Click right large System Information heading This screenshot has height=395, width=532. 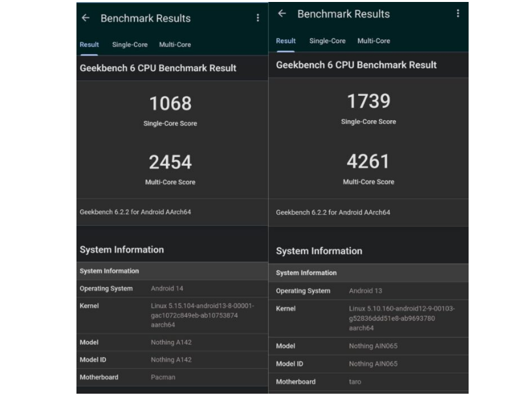click(x=319, y=251)
